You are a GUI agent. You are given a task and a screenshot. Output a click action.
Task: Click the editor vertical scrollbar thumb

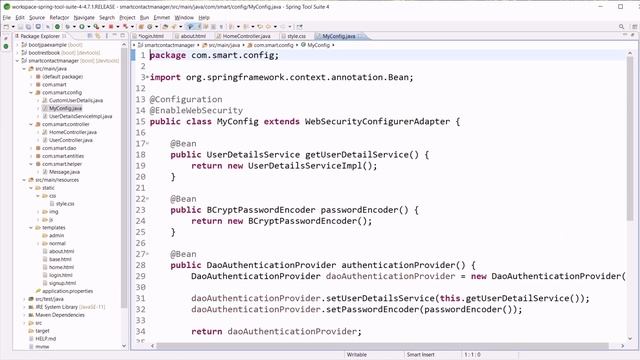[630, 139]
